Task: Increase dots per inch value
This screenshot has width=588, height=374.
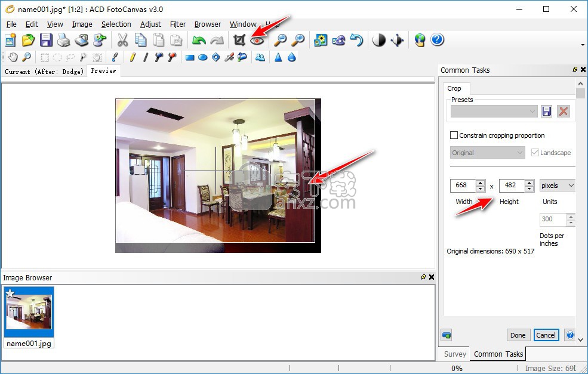Action: coord(571,217)
